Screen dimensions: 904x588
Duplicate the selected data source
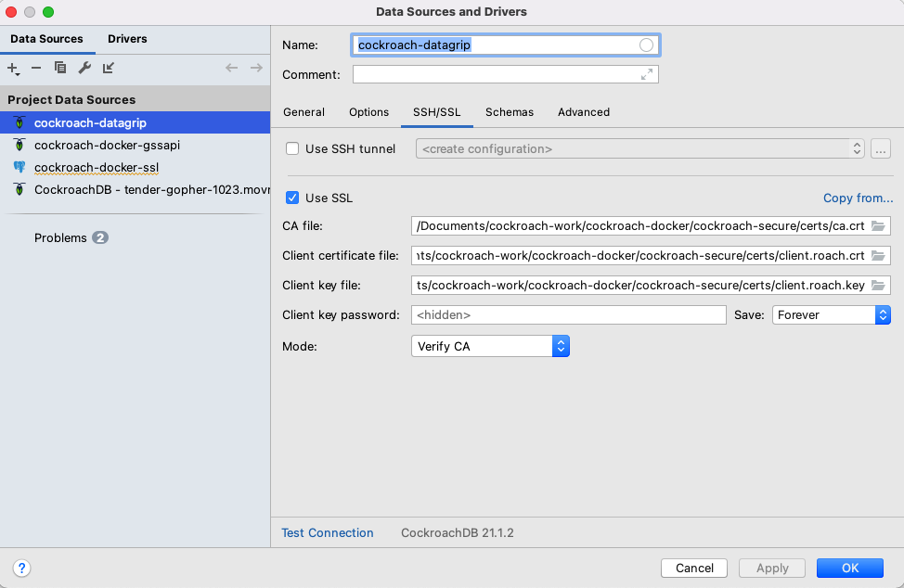(x=60, y=68)
